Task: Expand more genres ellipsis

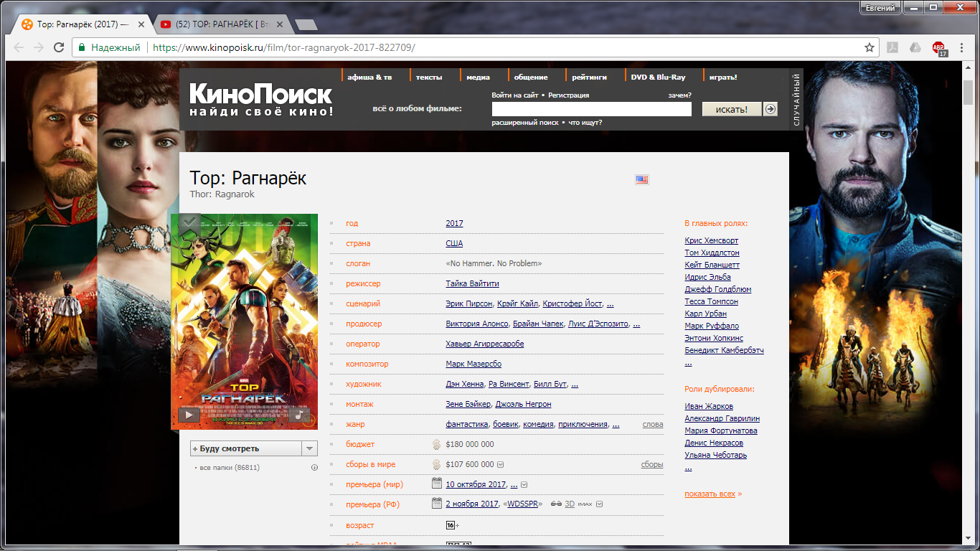Action: [x=616, y=425]
